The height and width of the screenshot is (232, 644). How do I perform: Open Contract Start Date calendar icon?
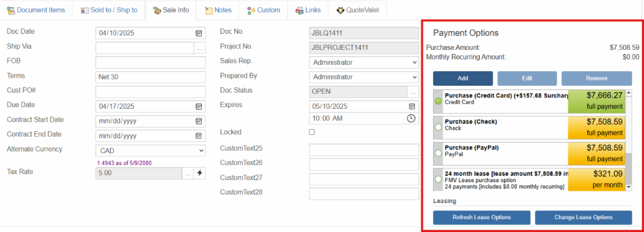point(199,121)
